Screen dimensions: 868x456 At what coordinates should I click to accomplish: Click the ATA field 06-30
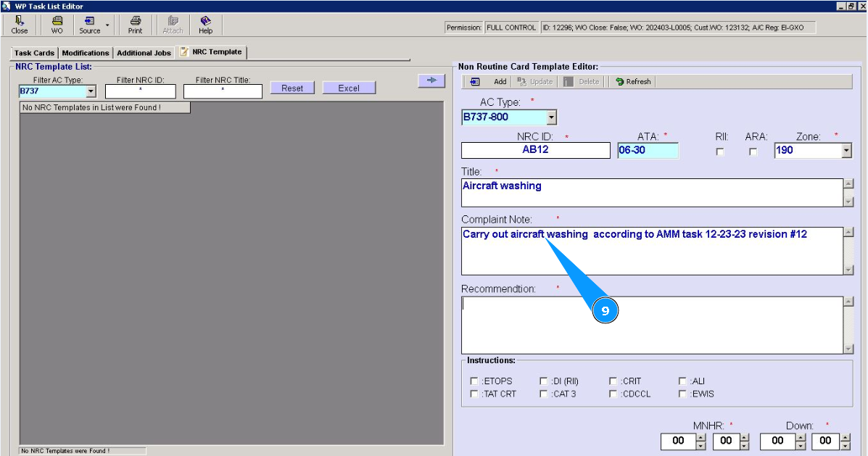(648, 150)
